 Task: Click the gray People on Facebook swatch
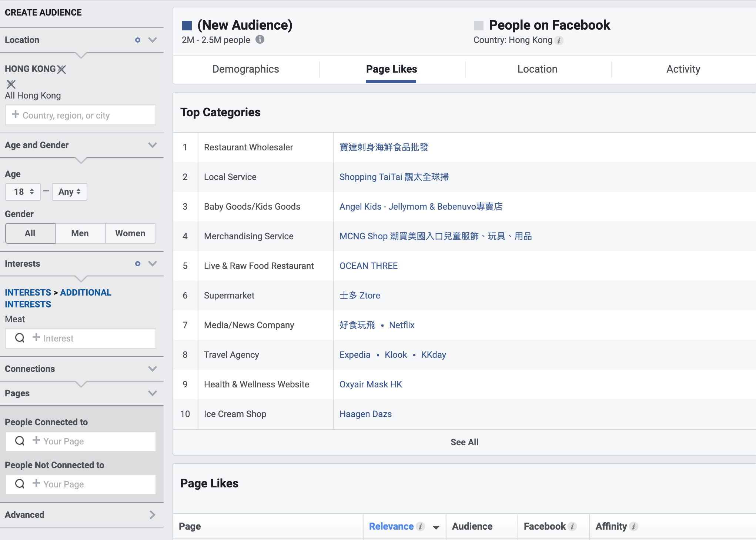[479, 26]
